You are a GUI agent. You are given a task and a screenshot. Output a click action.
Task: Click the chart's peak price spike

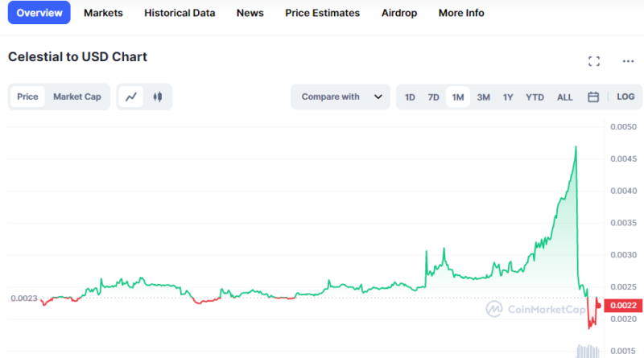(x=576, y=147)
